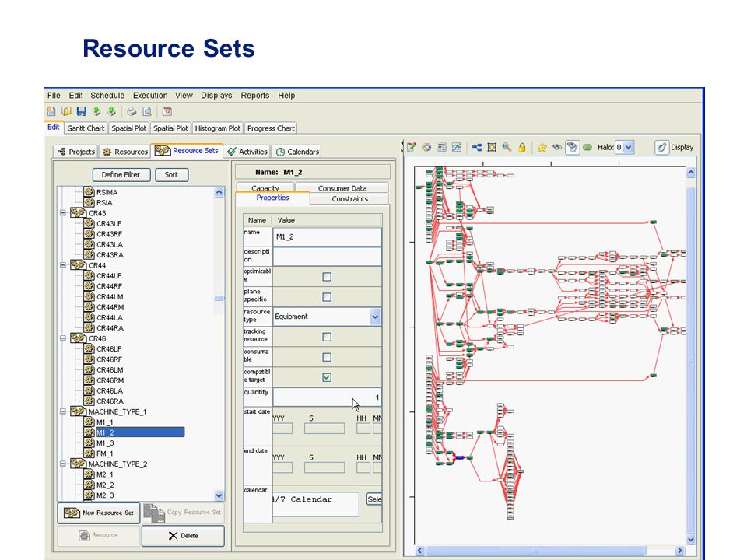Click the Sort button

coord(171,175)
